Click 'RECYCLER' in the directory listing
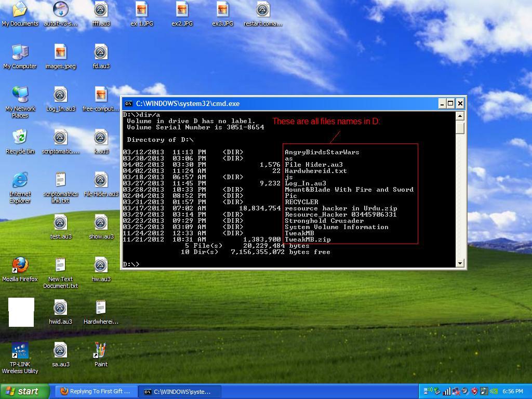 301,202
